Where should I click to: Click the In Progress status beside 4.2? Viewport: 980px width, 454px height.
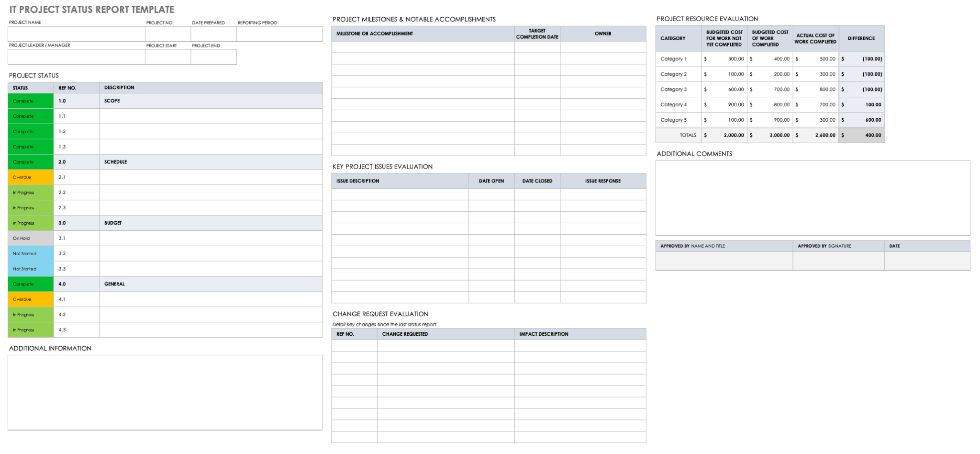(x=30, y=314)
